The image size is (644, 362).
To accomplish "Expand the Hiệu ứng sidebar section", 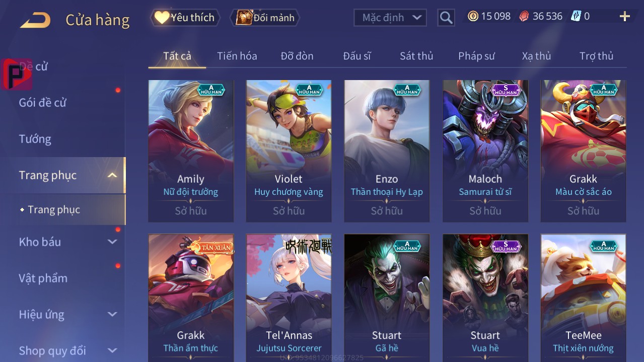I will point(112,315).
